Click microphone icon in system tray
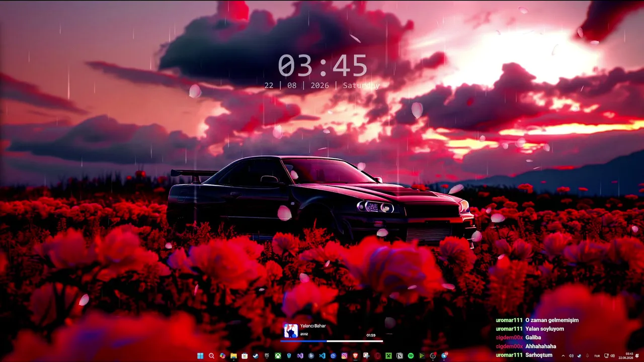 click(x=587, y=356)
